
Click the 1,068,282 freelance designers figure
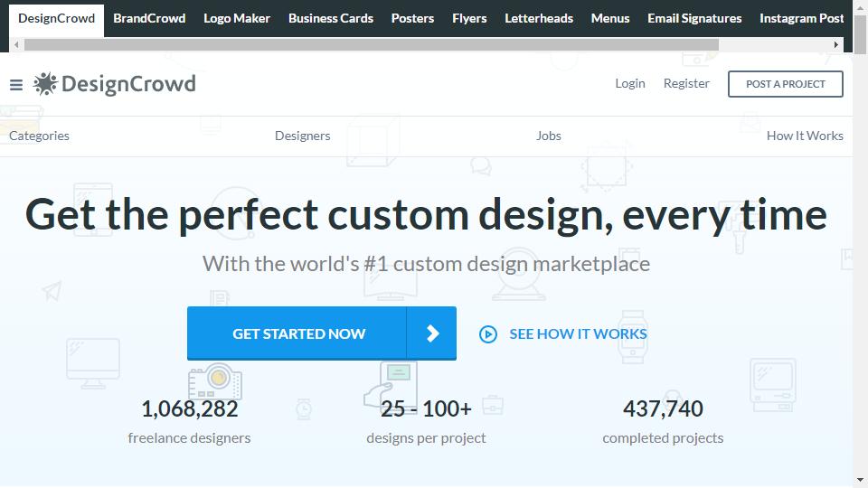(189, 408)
